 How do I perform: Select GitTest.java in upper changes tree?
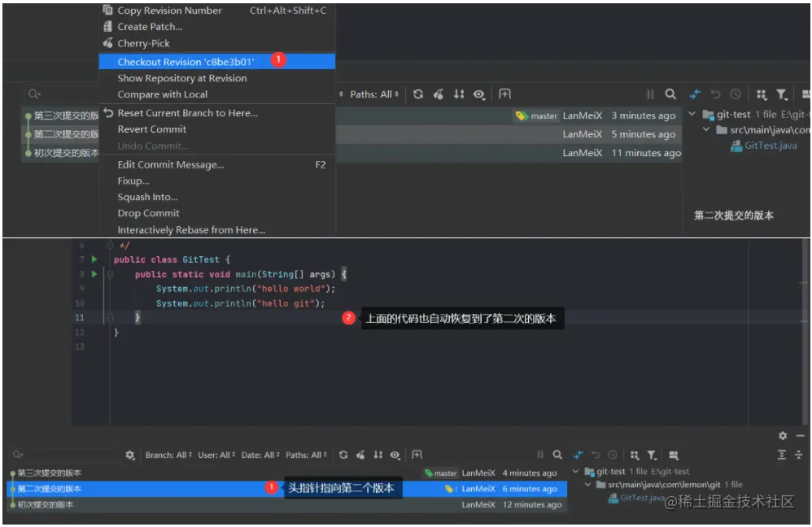764,146
